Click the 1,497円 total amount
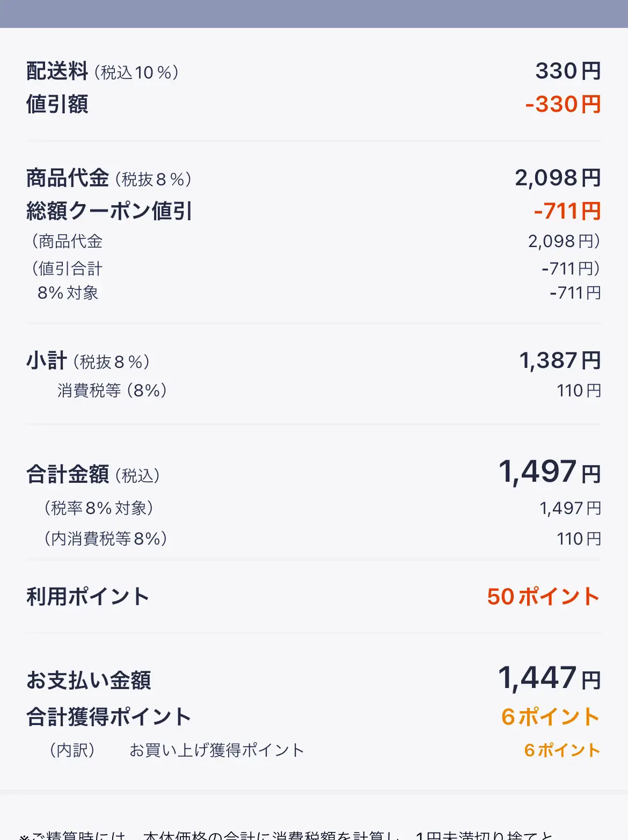 pyautogui.click(x=550, y=472)
